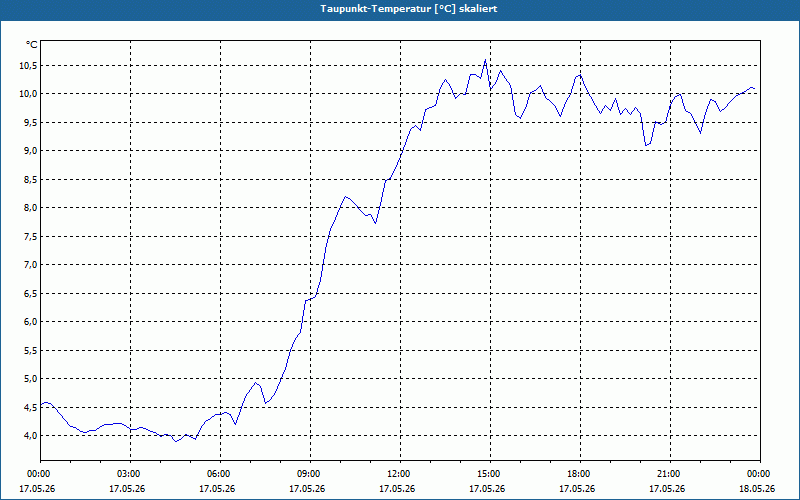Viewport: 800px width, 500px height.
Task: Click the '06:00' time label
Action: point(220,474)
